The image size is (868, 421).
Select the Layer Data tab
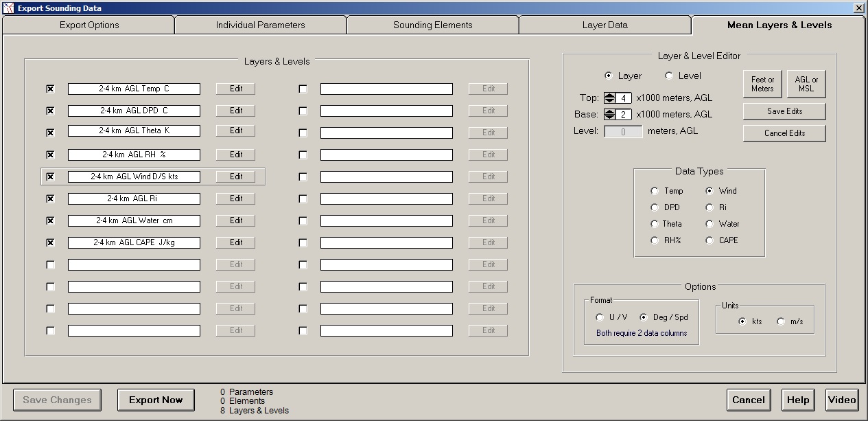(605, 25)
